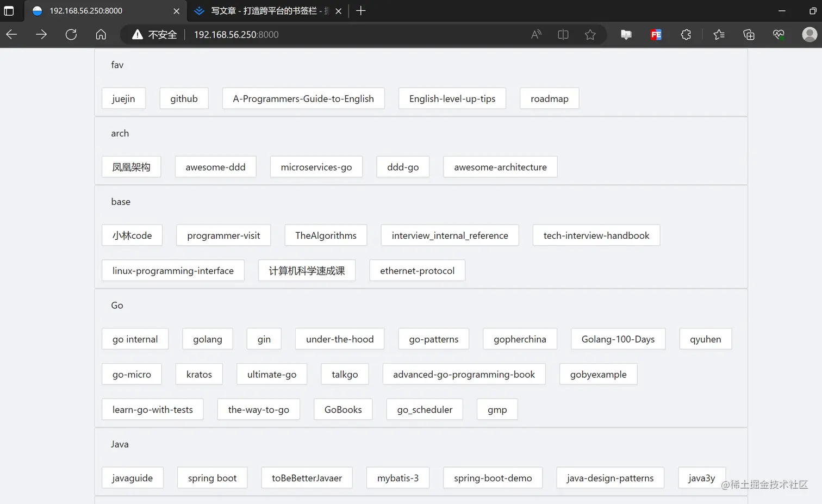Open the programmer-visit bookmark

223,235
